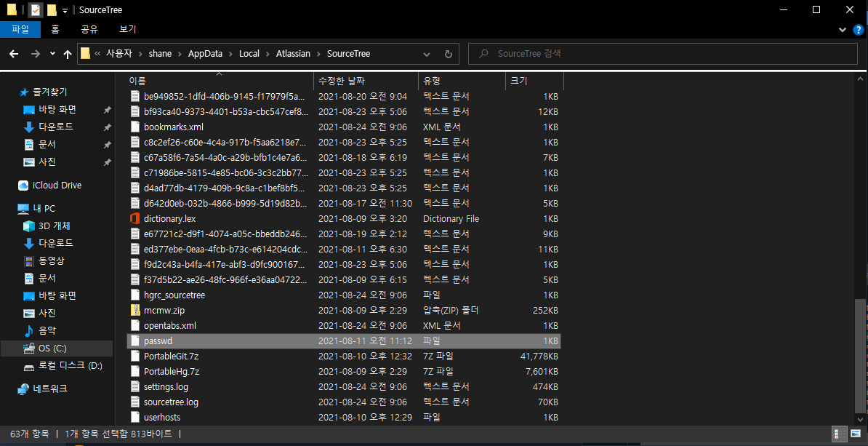Image resolution: width=868 pixels, height=446 pixels.
Task: Open the 보기 ribbon tab
Action: (128, 29)
